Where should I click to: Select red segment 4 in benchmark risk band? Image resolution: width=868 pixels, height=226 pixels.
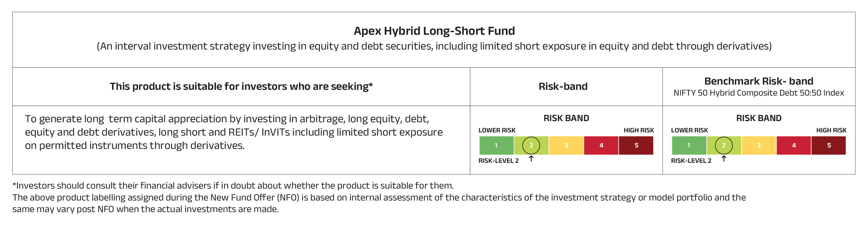(x=794, y=145)
